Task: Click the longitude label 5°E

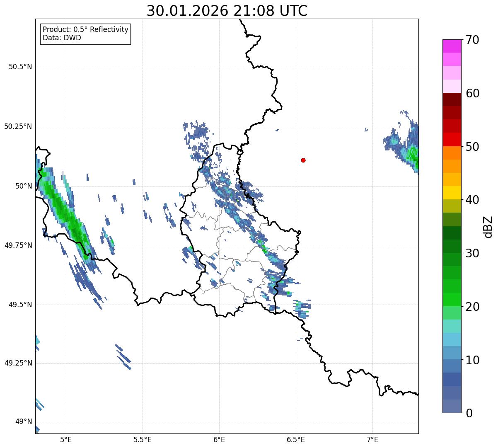Action: click(x=66, y=439)
